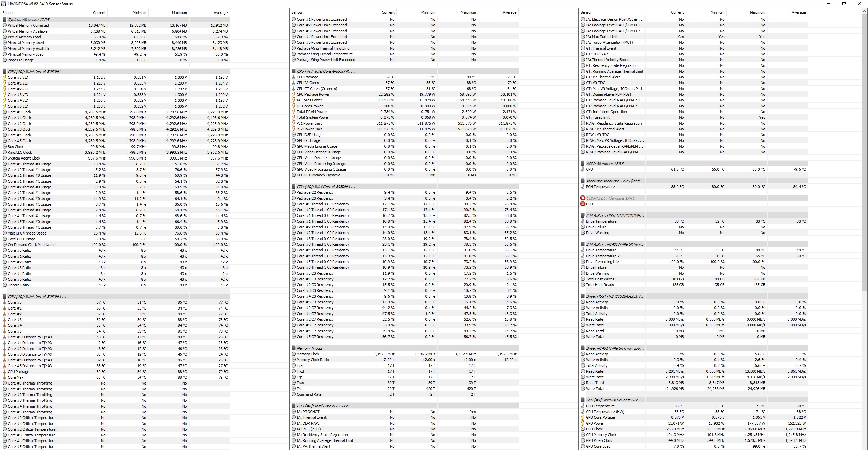Select the ACPI: Alienware 17 R5 group header
868x450 pixels.
click(x=694, y=164)
